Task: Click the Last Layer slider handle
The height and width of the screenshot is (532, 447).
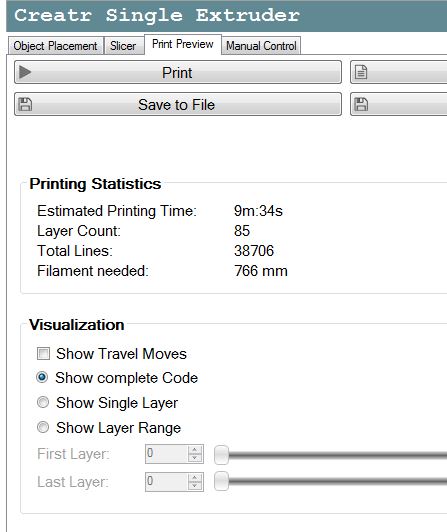Action: coord(222,481)
